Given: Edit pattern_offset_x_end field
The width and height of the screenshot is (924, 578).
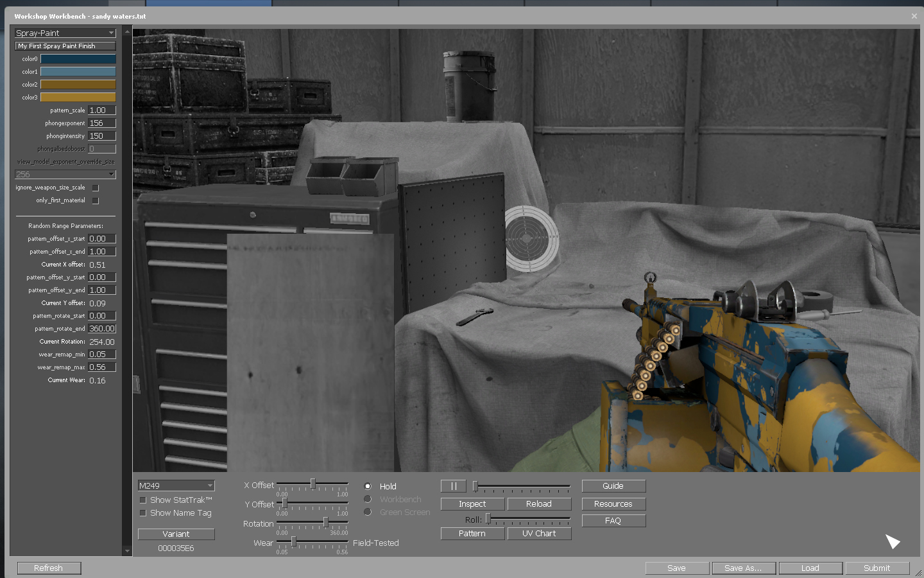Looking at the screenshot, I should (x=102, y=252).
